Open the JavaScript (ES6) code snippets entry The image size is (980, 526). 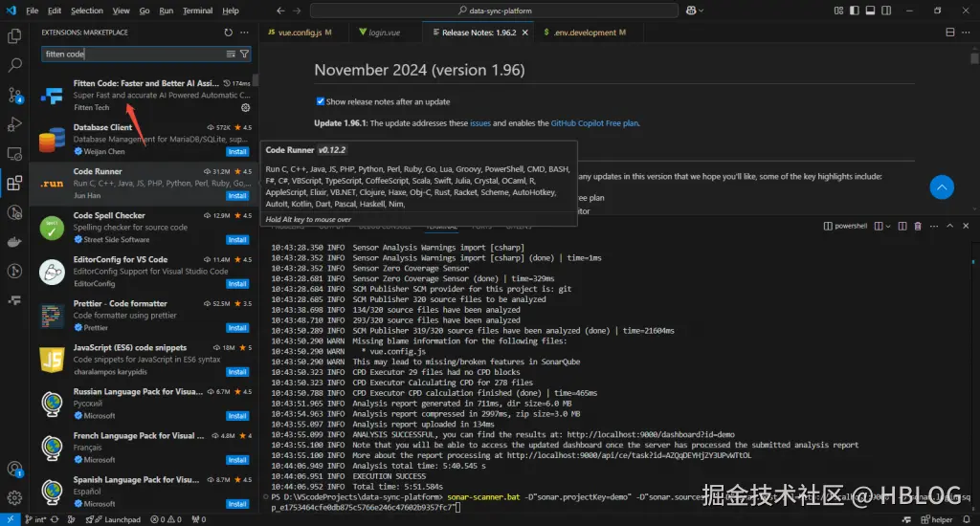145,360
